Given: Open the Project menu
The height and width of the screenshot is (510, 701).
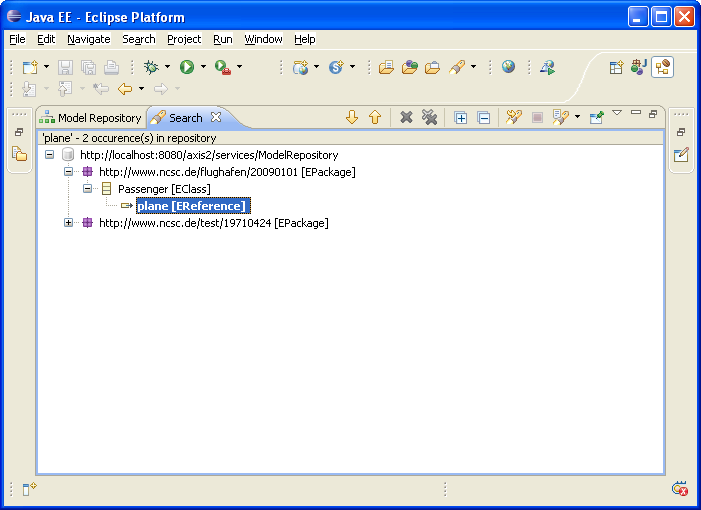Looking at the screenshot, I should (184, 39).
